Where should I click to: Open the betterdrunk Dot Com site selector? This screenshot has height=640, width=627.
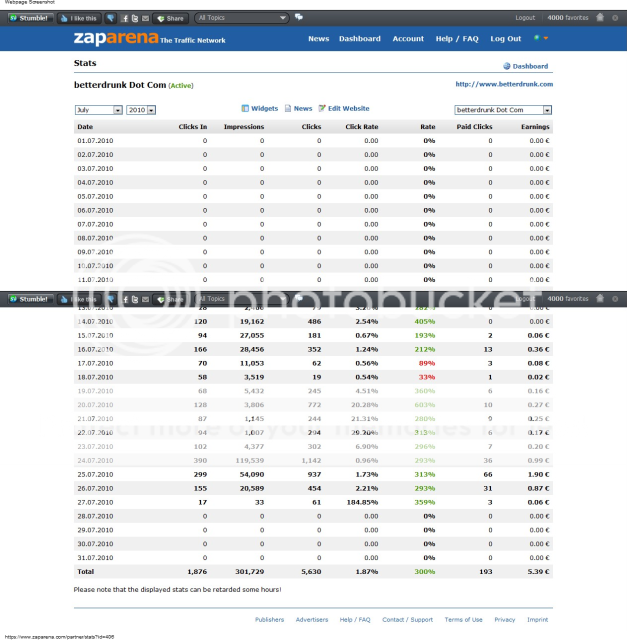pos(503,110)
